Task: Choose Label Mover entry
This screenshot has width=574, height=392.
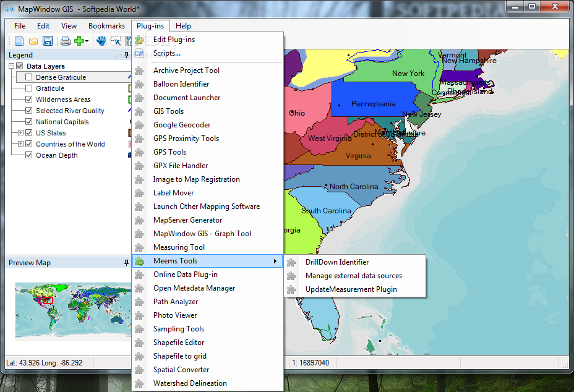Action: [208, 193]
